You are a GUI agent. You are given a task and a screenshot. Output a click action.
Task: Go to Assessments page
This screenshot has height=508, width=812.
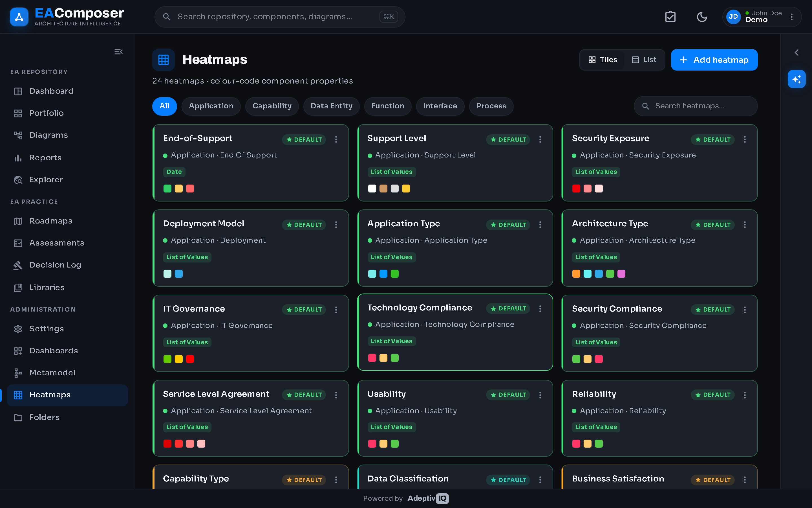(67, 243)
